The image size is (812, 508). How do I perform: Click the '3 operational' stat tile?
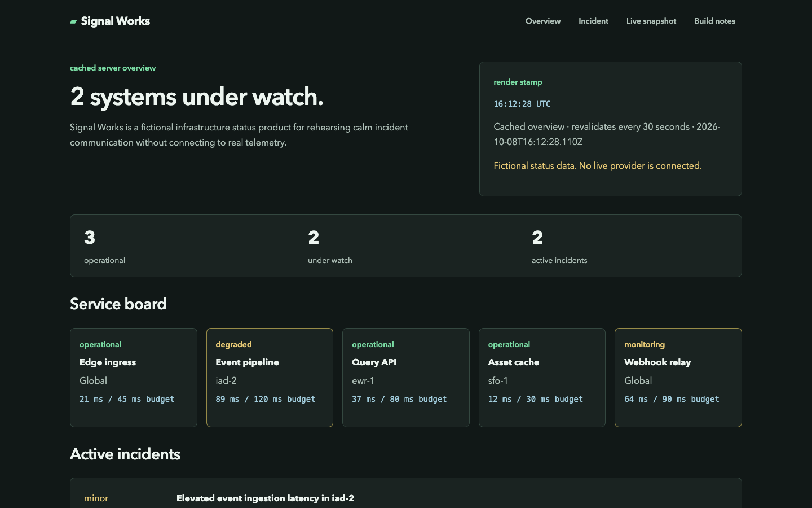(x=182, y=246)
